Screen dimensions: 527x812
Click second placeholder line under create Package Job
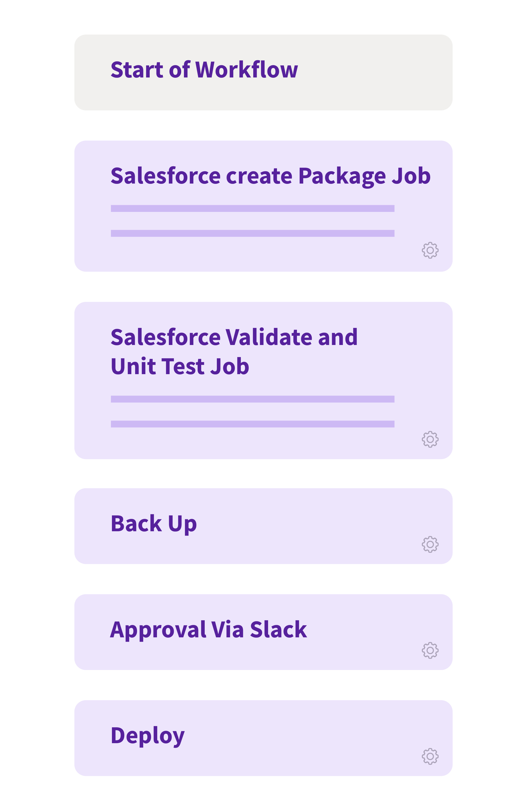[x=252, y=233]
